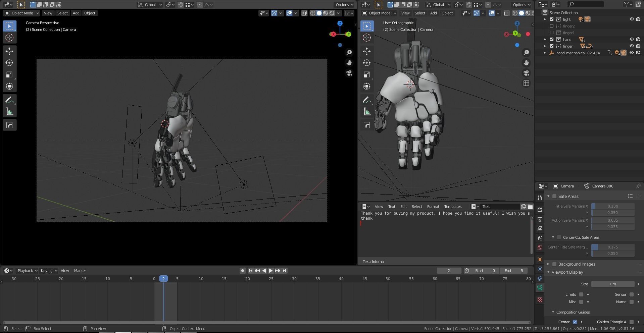Open Object properties tab (orange square)
This screenshot has height=333, width=644.
tap(540, 260)
